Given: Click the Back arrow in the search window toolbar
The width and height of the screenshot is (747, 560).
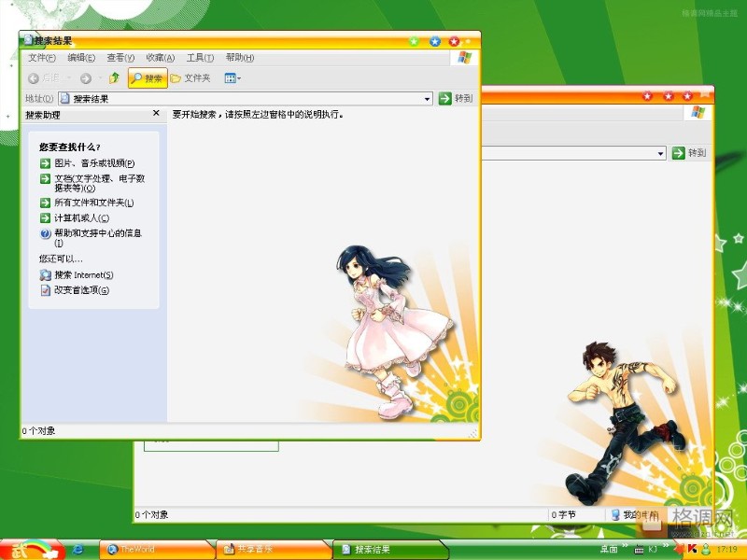Looking at the screenshot, I should tap(34, 78).
